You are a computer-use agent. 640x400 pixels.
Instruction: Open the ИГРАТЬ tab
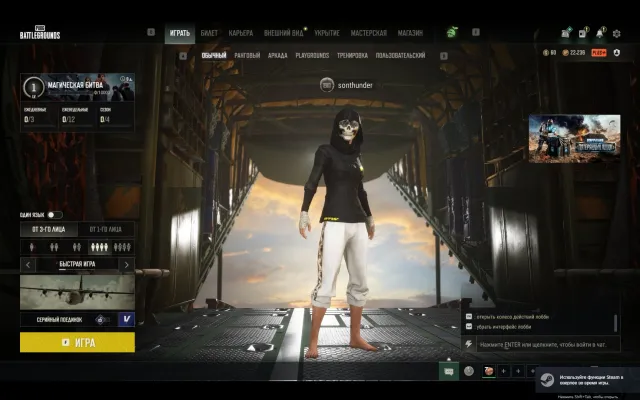click(x=180, y=33)
